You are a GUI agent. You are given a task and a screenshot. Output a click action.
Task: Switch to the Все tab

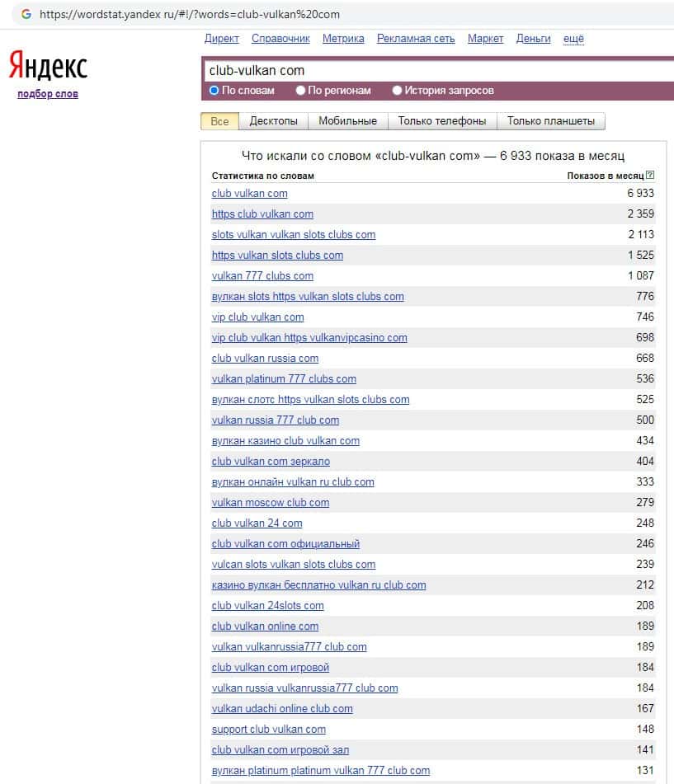point(219,121)
